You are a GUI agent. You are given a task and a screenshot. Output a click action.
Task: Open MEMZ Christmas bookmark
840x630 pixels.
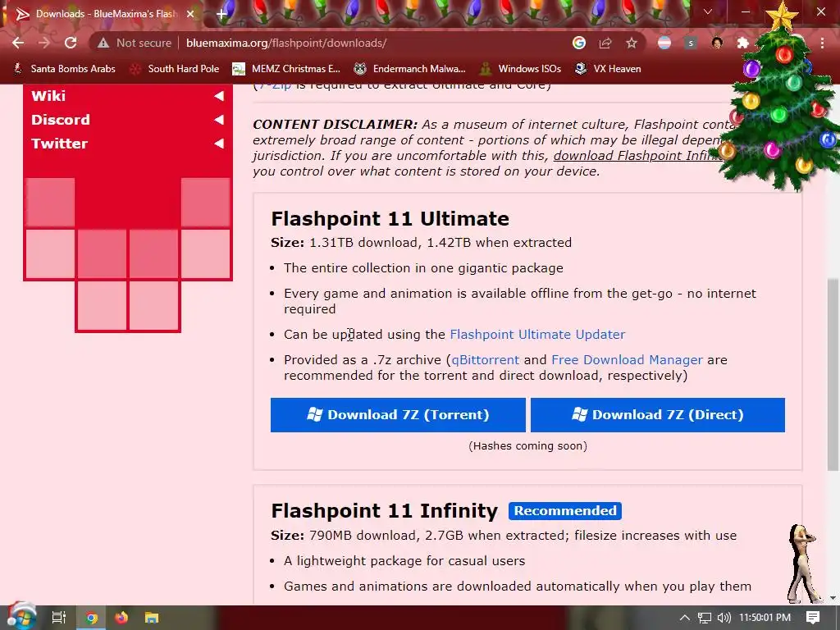click(x=286, y=69)
